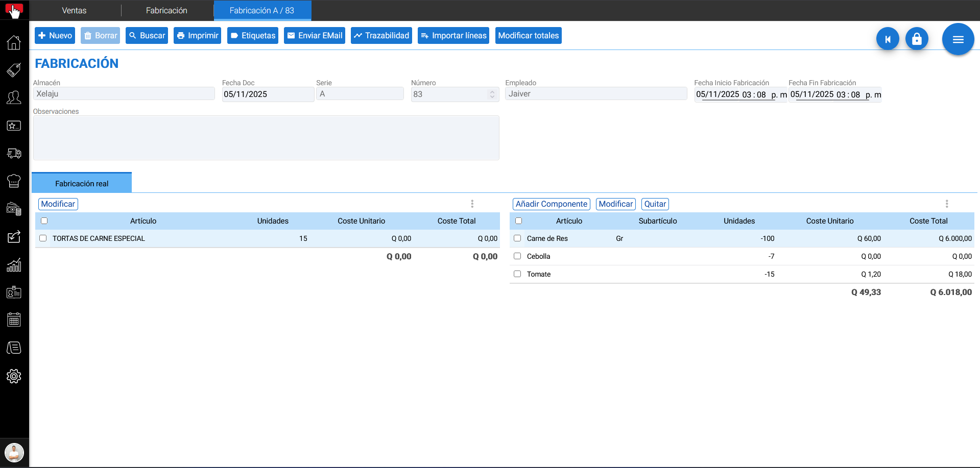Check the Carne de Res component

click(x=517, y=238)
